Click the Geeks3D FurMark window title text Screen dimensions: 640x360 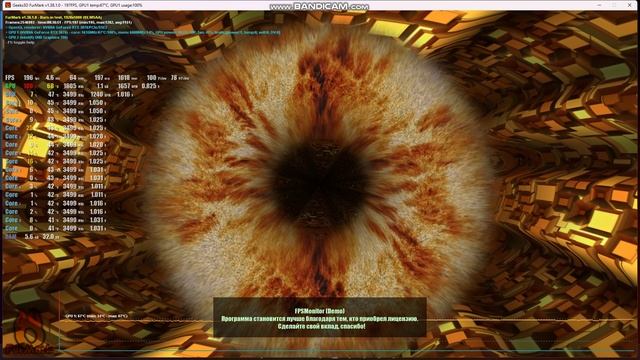78,5
